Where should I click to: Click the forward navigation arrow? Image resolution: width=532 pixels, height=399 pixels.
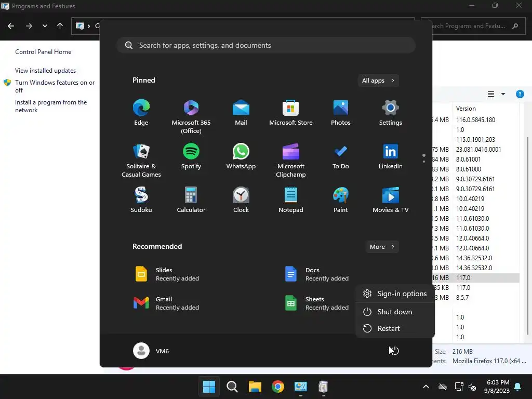pos(29,26)
